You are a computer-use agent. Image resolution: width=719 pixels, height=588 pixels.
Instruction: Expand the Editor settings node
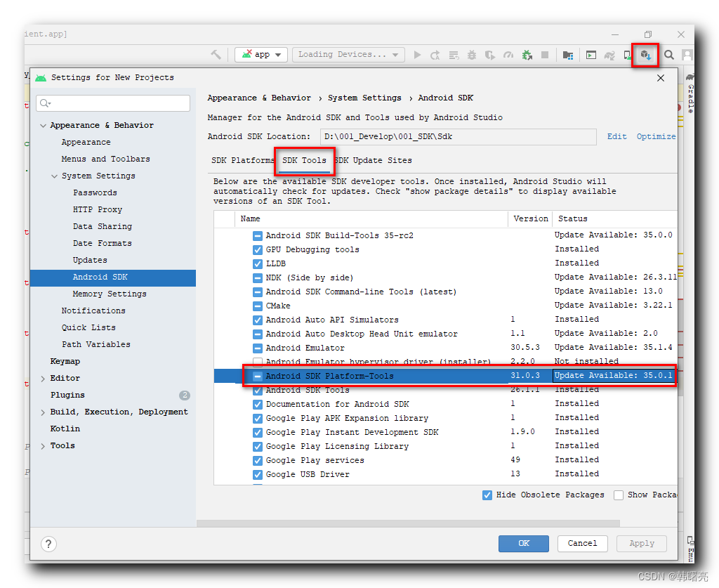[x=43, y=379]
